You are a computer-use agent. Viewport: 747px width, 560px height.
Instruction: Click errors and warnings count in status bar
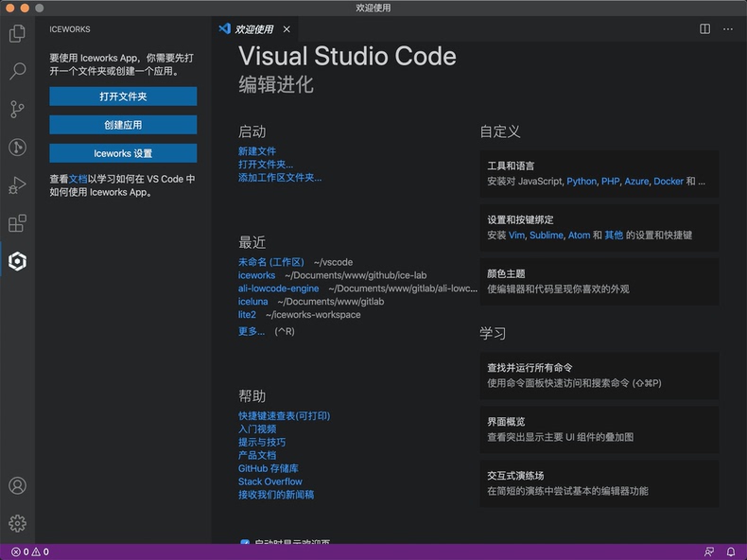tap(30, 551)
